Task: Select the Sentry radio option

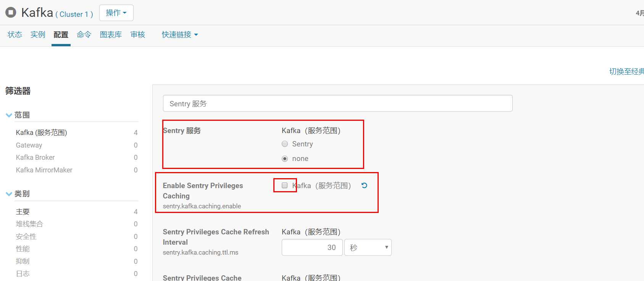Action: coord(285,144)
